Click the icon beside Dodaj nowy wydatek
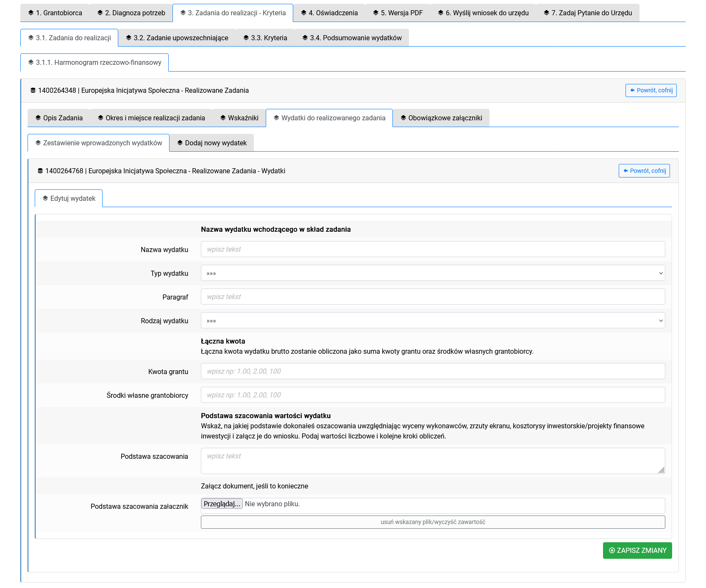This screenshot has height=588, width=706. point(180,143)
